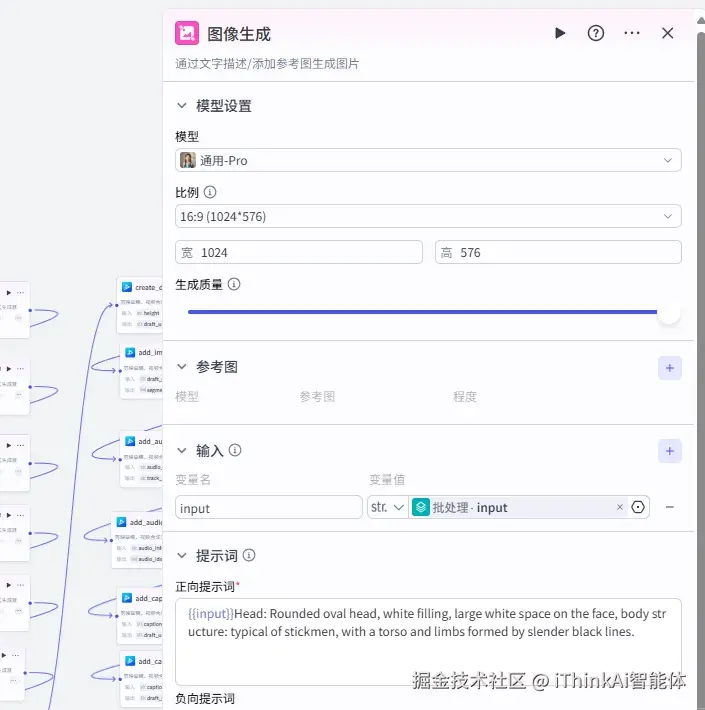This screenshot has width=705, height=710.
Task: Add a new 输入 variable with plus
Action: [x=670, y=451]
